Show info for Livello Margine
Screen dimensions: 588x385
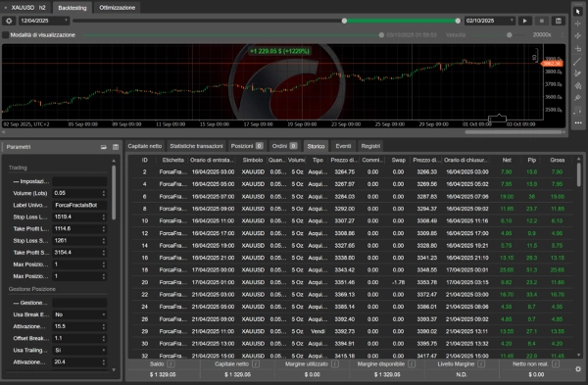(x=481, y=364)
